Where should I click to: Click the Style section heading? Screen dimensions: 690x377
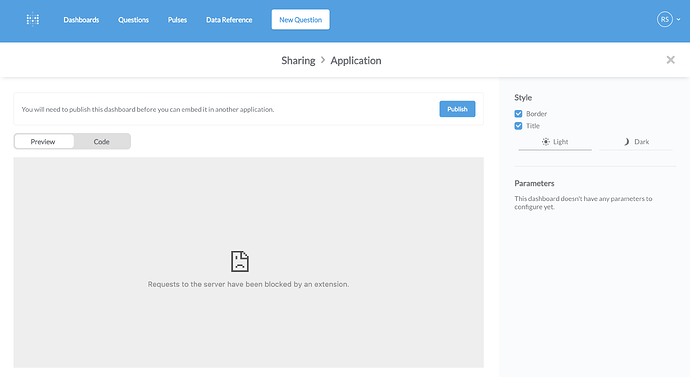(x=523, y=98)
